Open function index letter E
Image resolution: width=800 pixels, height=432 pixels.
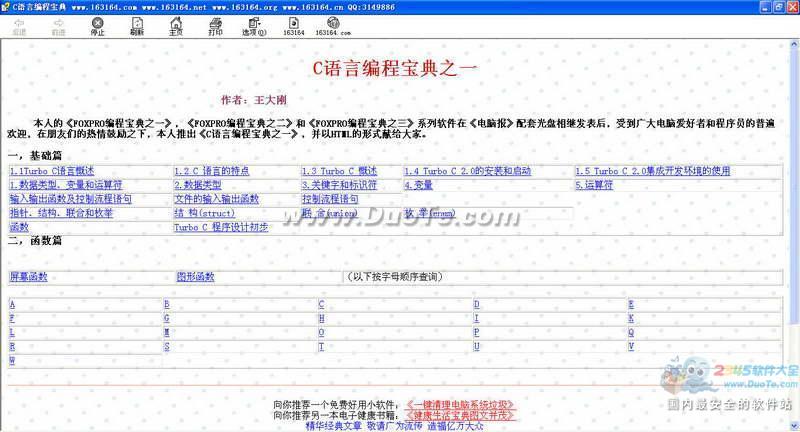pos(631,304)
